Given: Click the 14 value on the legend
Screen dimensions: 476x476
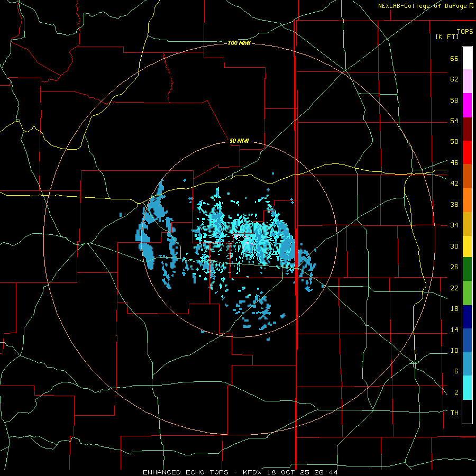Looking at the screenshot, I should [x=454, y=329].
